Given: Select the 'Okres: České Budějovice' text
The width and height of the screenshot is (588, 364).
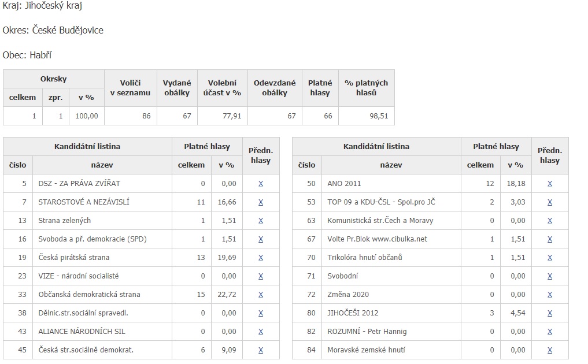Looking at the screenshot, I should [53, 30].
